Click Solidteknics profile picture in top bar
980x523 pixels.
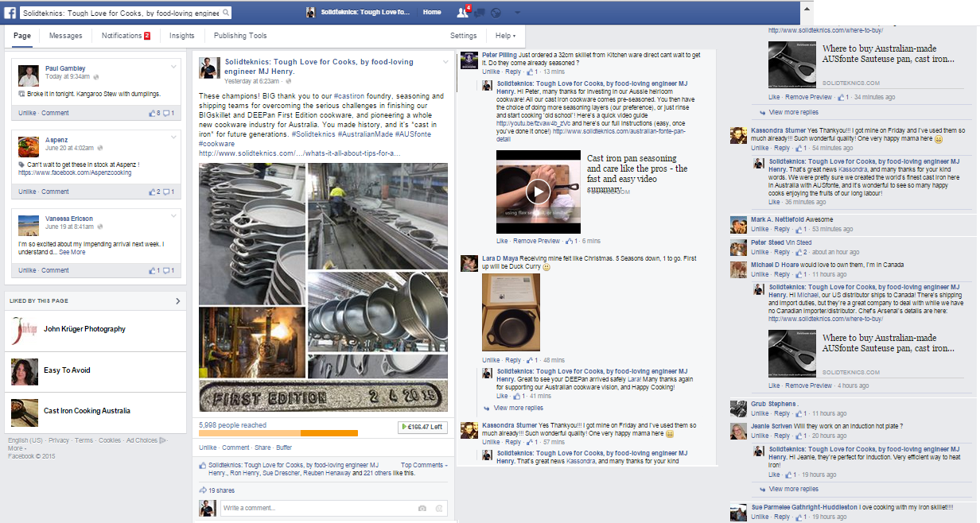[x=312, y=13]
